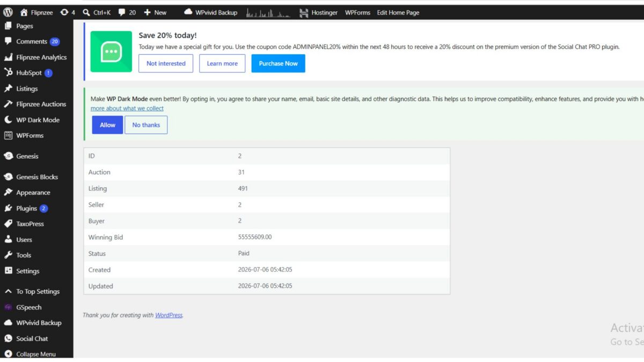Click the No thanks button
644x362 pixels.
[146, 125]
